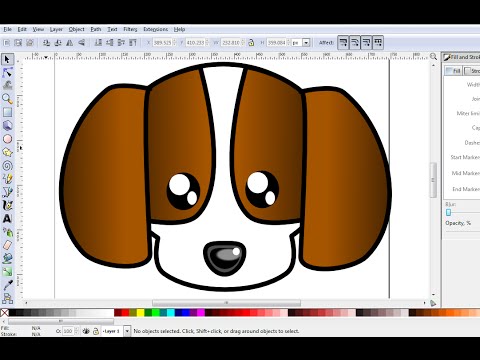Screen dimensions: 480x360
Task: Click the no-color X swatch
Action: 4,313
